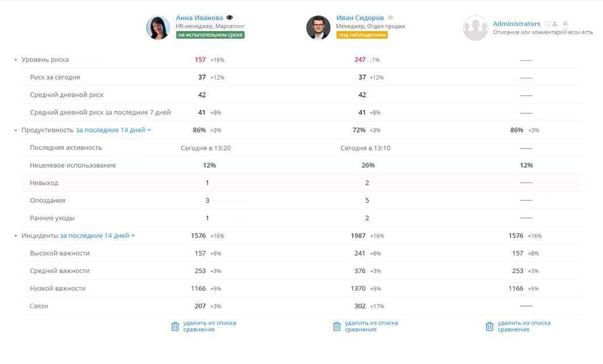603x364 pixels.
Task: Click the members icon next to Administrators
Action: (554, 24)
